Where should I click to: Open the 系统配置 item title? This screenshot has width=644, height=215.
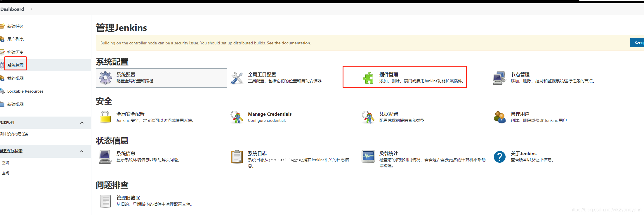click(x=126, y=74)
